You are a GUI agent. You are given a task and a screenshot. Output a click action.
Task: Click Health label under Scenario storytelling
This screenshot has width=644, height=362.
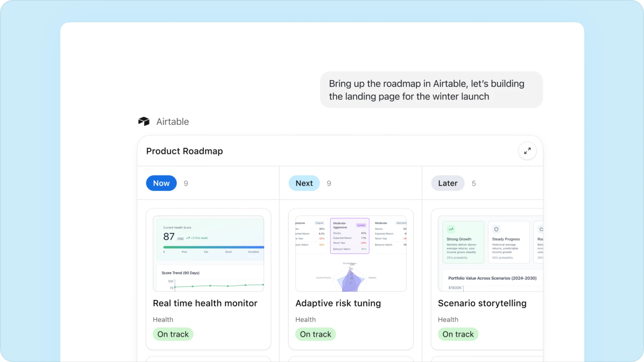448,319
